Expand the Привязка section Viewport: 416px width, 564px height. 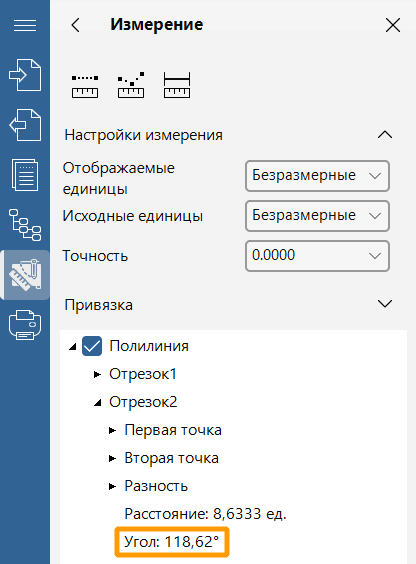pyautogui.click(x=385, y=304)
